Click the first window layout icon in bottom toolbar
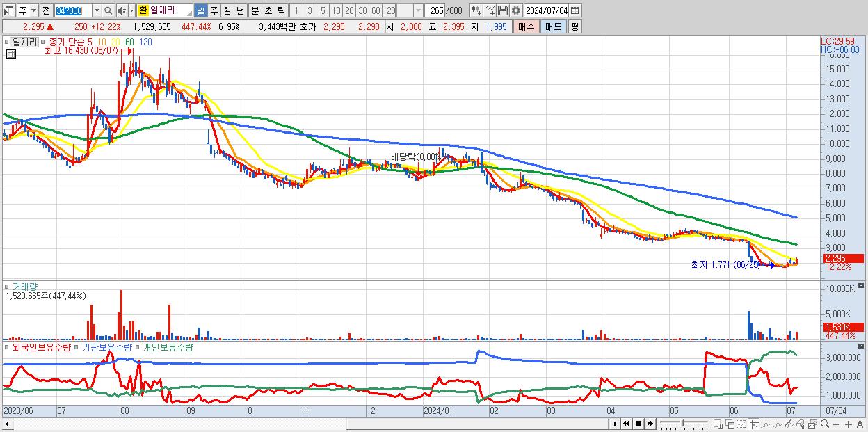 click(x=718, y=424)
